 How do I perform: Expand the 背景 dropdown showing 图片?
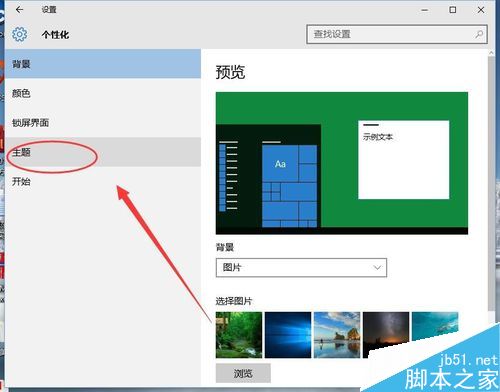301,267
